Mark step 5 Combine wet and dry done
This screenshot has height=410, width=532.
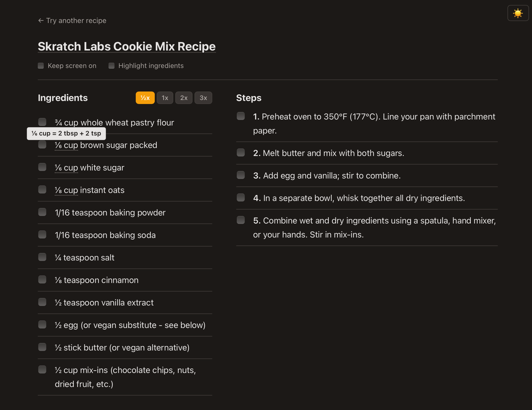pos(241,220)
